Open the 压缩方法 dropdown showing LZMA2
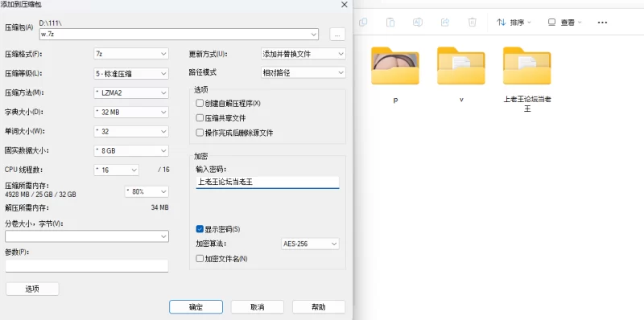Viewport: 644px width, 320px height. (131, 93)
